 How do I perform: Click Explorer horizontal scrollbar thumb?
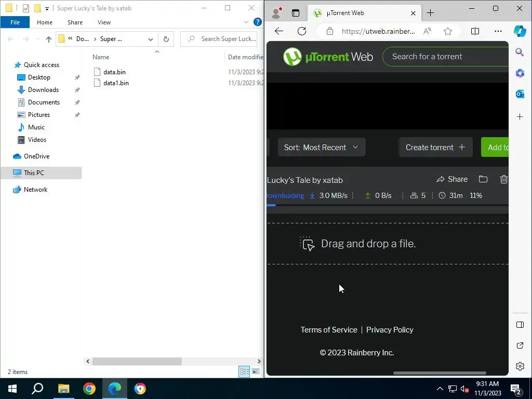click(x=137, y=362)
